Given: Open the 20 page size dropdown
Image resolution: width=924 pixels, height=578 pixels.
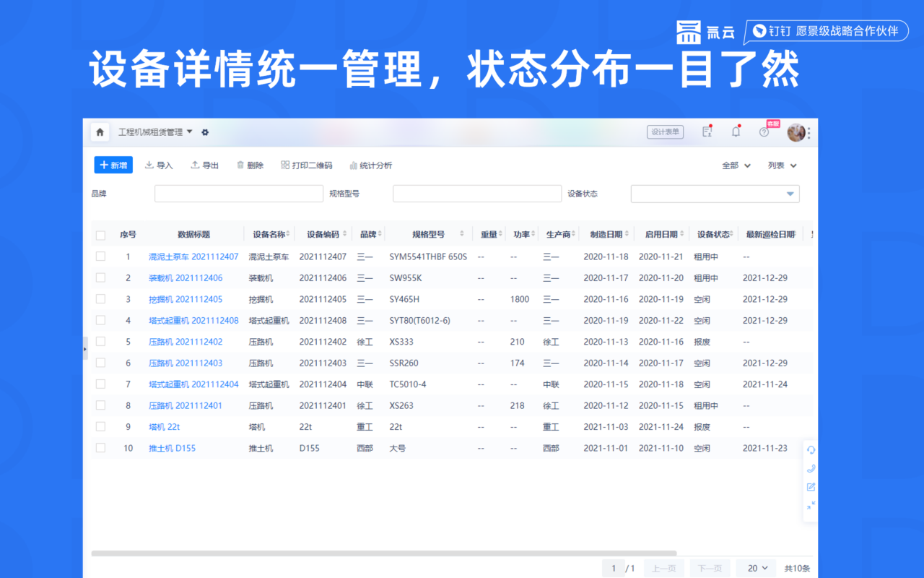Looking at the screenshot, I should pyautogui.click(x=757, y=568).
